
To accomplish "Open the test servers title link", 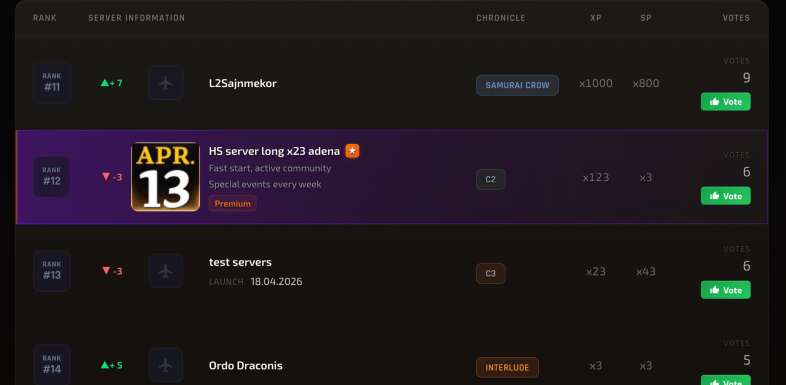I will [x=240, y=262].
